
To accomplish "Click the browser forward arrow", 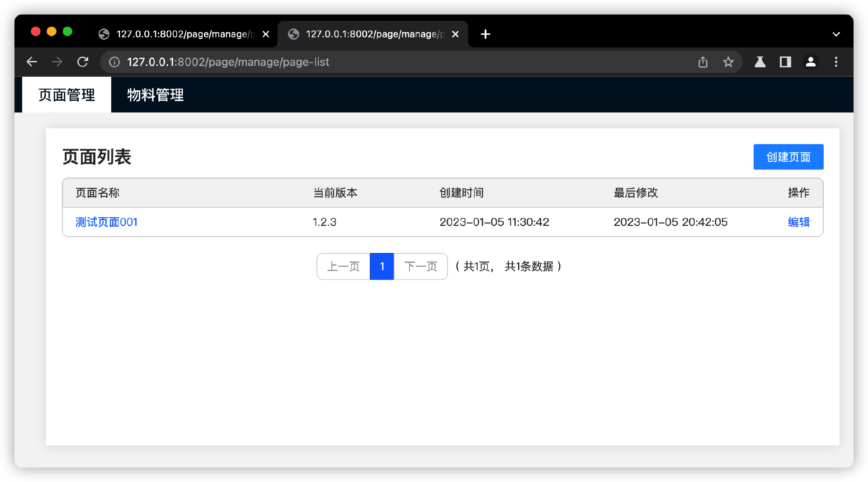I will (57, 62).
